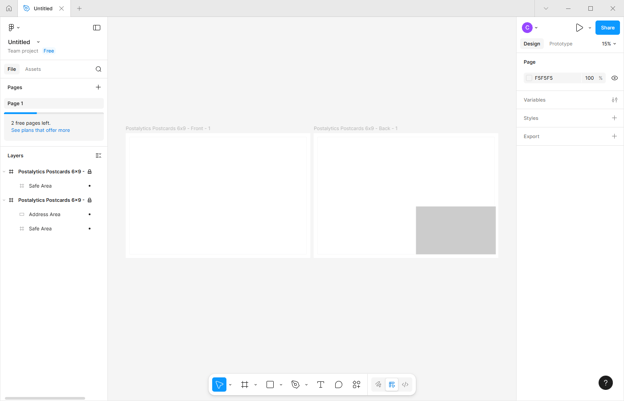Switch to the Prototype tab
This screenshot has width=624, height=401.
[560, 44]
